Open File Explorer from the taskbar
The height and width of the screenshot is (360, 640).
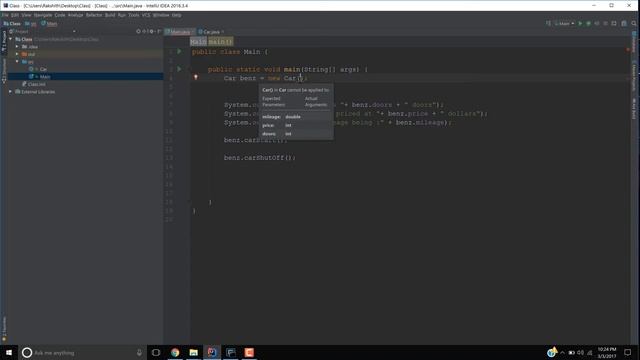(193, 352)
